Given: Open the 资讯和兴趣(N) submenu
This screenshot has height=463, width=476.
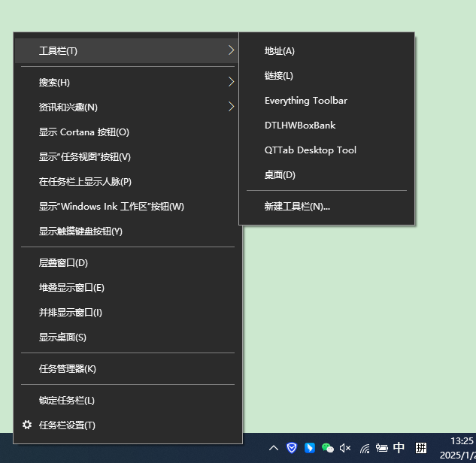Looking at the screenshot, I should coord(126,107).
